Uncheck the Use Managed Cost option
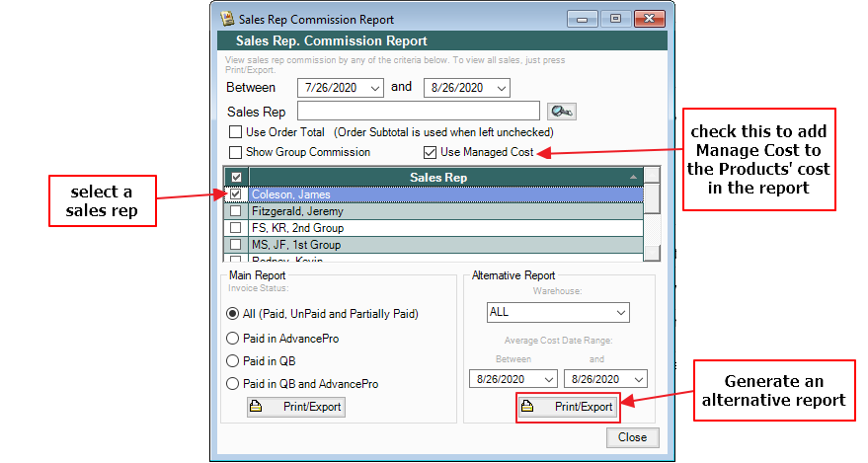The width and height of the screenshot is (868, 463). tap(430, 152)
